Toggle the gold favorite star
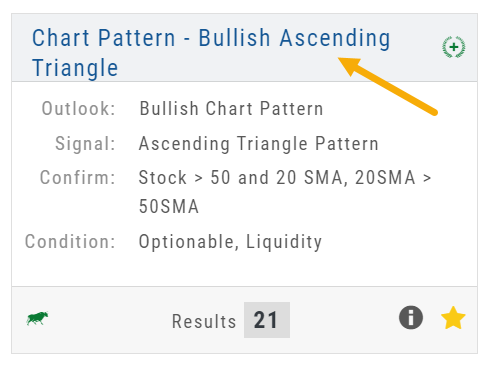Screen dimensions: 494x365 [x=453, y=318]
